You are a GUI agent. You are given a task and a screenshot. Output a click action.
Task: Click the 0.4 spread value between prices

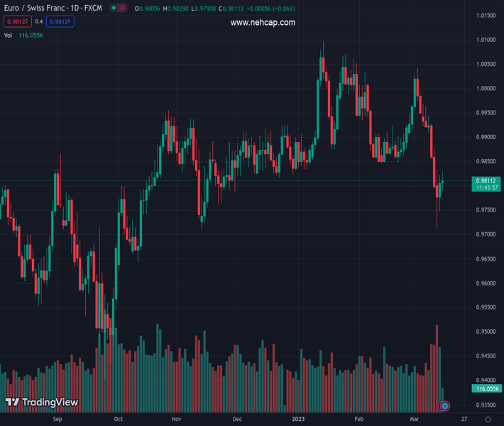pos(39,22)
